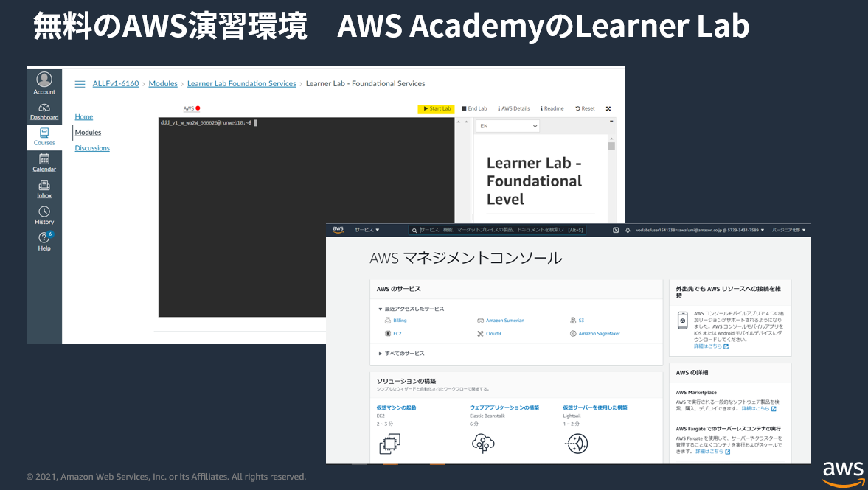Click the AWS red status indicator
Image resolution: width=868 pixels, height=490 pixels.
tap(198, 108)
